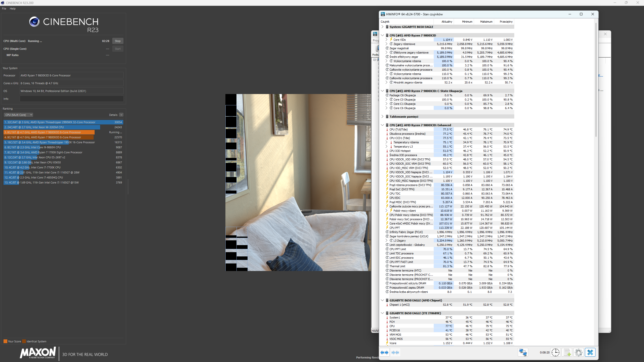Open the CPU (Multi Core) ranking dropdown
The width and height of the screenshot is (644, 362).
point(18,115)
